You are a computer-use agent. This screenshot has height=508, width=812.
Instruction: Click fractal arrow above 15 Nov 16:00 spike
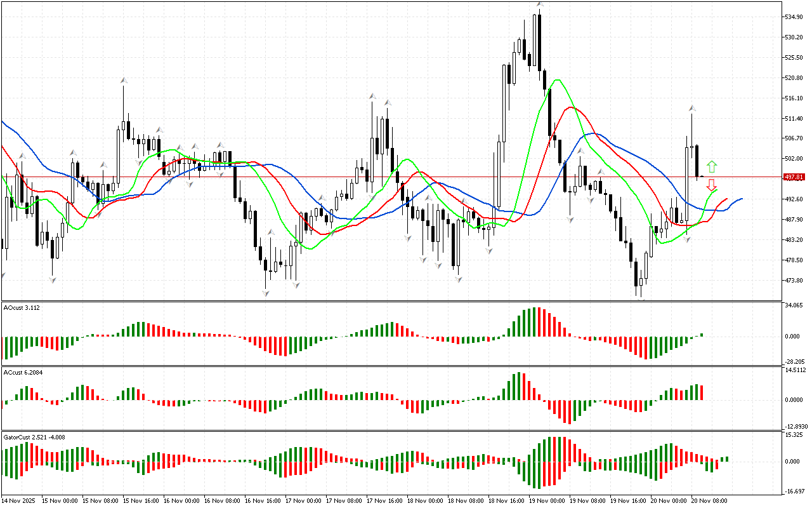coord(124,81)
